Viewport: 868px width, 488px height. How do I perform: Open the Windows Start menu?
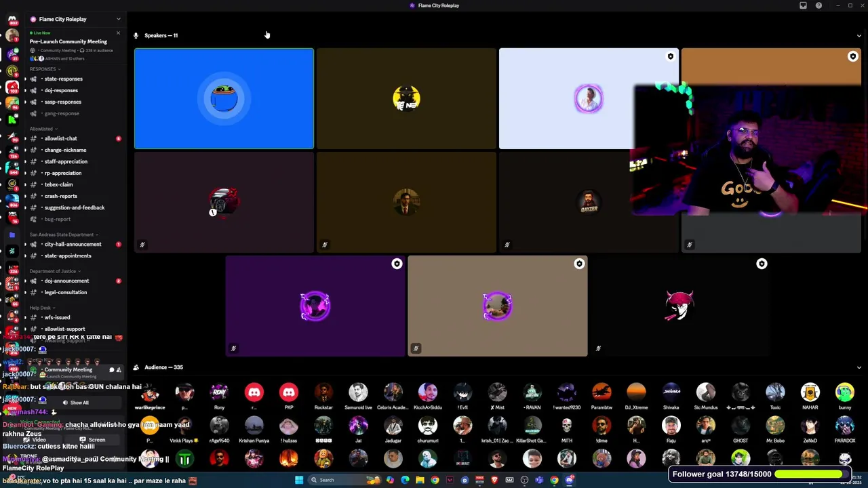(x=299, y=480)
